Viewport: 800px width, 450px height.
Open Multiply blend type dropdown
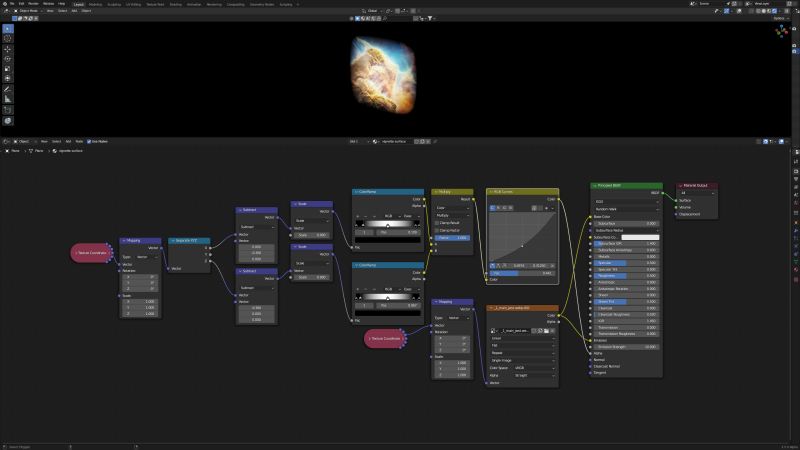point(453,215)
